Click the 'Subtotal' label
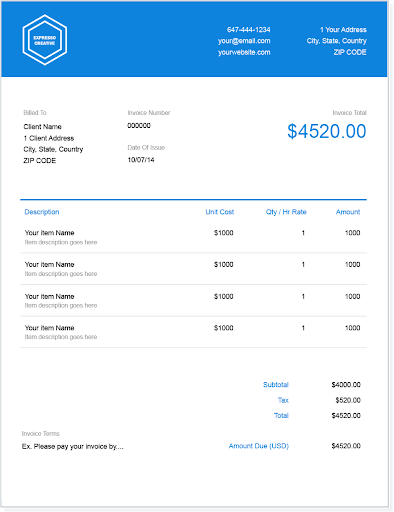 [276, 385]
